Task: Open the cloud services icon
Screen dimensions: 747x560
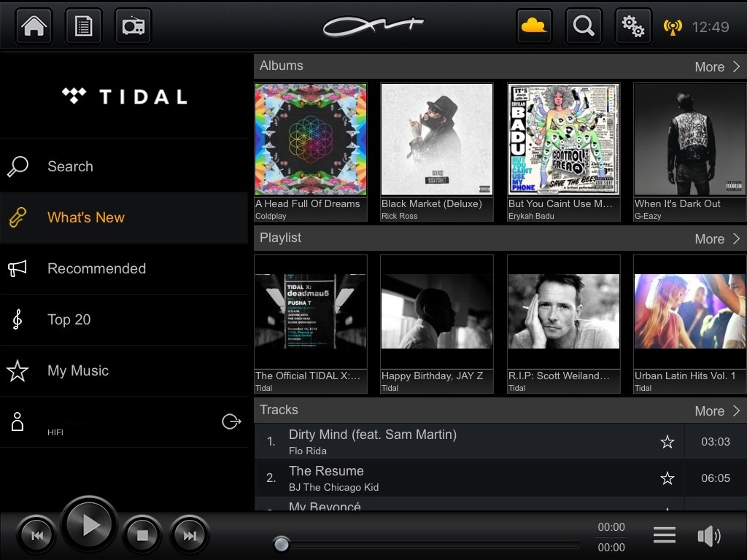Action: (x=534, y=26)
